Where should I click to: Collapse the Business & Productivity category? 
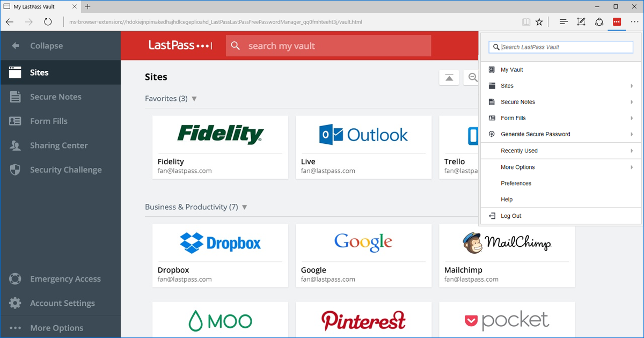244,207
